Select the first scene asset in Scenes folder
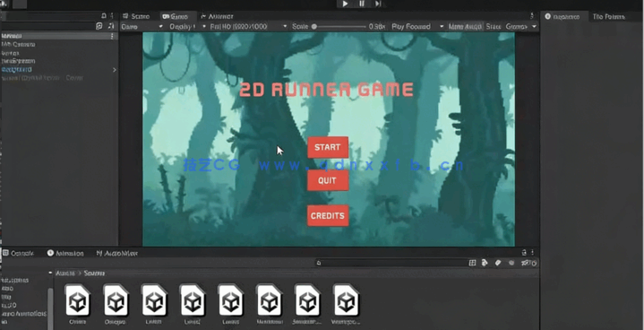The image size is (644, 330). point(77,304)
